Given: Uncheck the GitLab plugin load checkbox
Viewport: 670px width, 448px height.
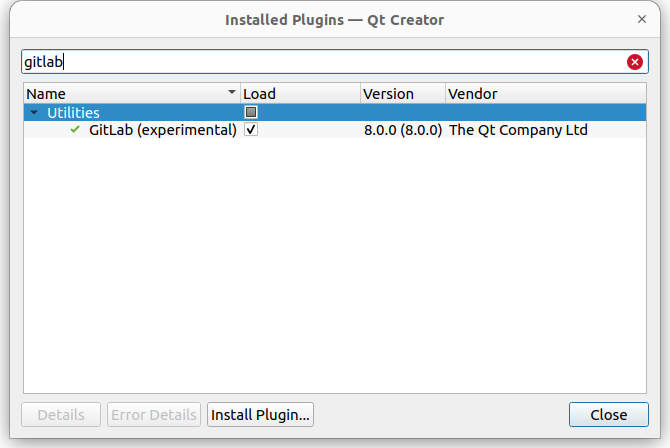Looking at the screenshot, I should pos(251,130).
